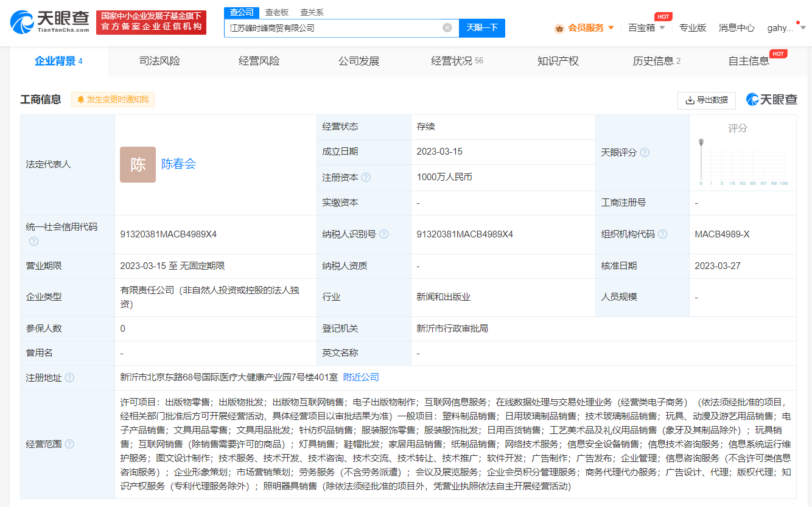Click the 导出数据 download icon

click(x=690, y=100)
